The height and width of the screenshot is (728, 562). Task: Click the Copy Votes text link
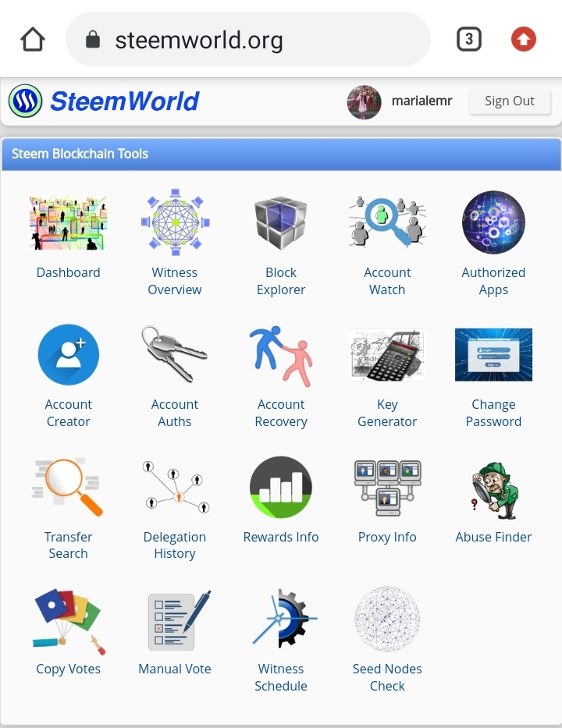coord(68,669)
